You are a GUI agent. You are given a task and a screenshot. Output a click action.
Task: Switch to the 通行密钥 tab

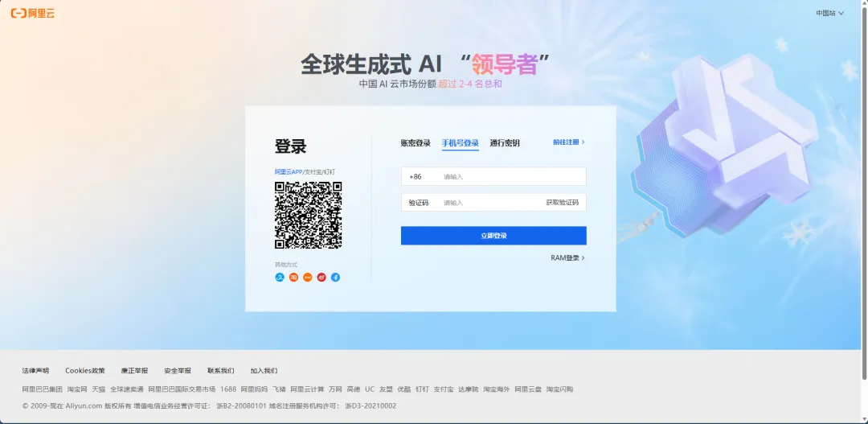pos(504,143)
